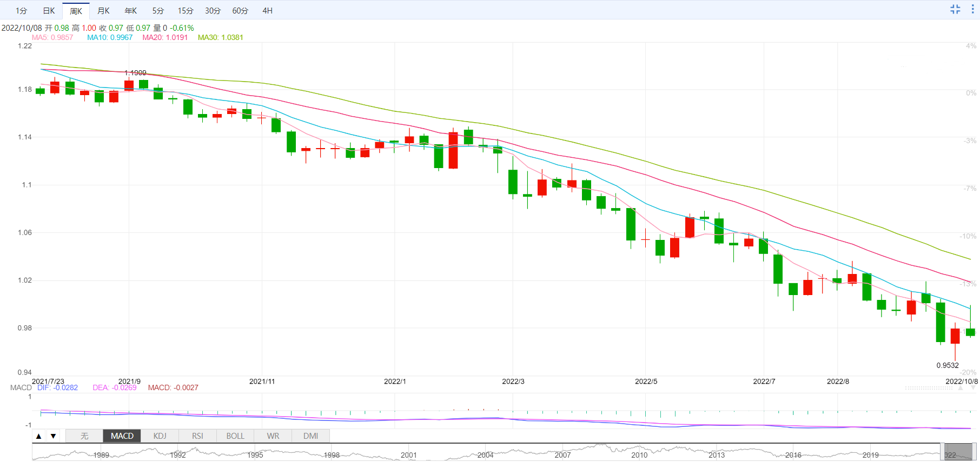The height and width of the screenshot is (475, 980).
Task: Switch to the 月K monthly chart tab
Action: [x=103, y=11]
